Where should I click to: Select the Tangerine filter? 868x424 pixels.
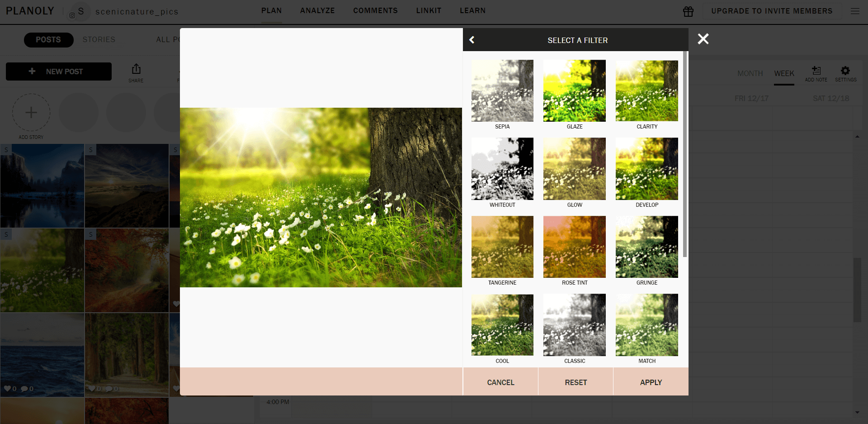(x=502, y=247)
